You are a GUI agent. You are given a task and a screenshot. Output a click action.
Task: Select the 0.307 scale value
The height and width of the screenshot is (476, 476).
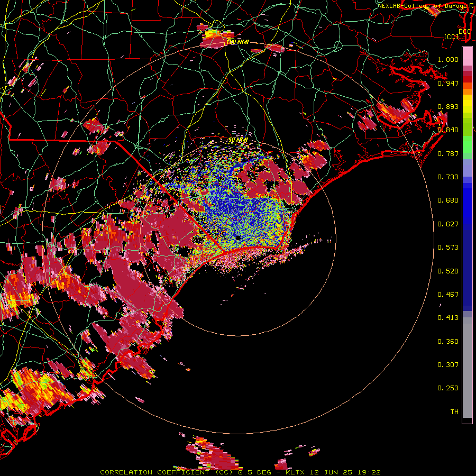click(x=448, y=365)
